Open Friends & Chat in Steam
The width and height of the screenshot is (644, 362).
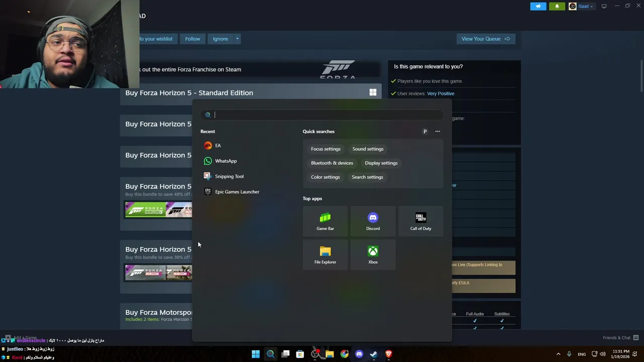click(x=620, y=338)
